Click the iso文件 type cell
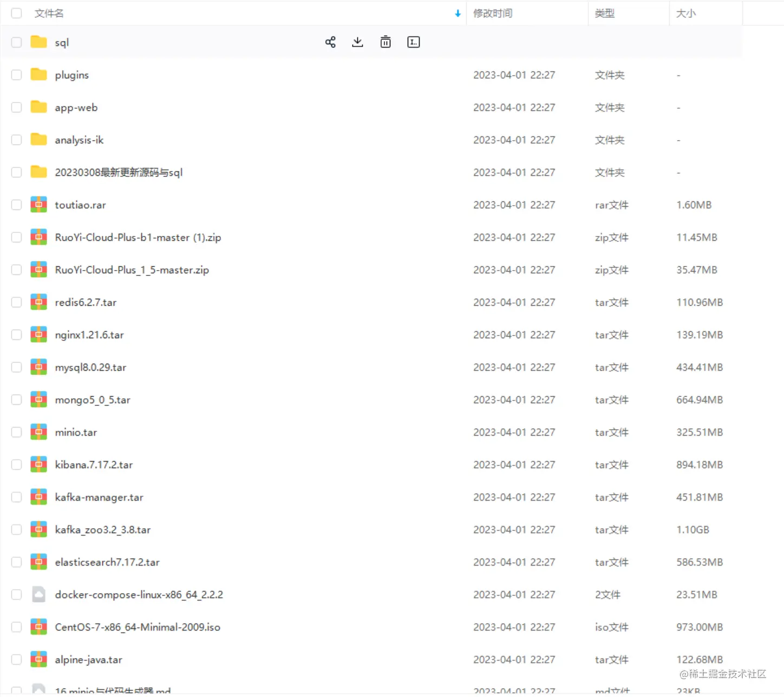This screenshot has height=697, width=784. [612, 627]
